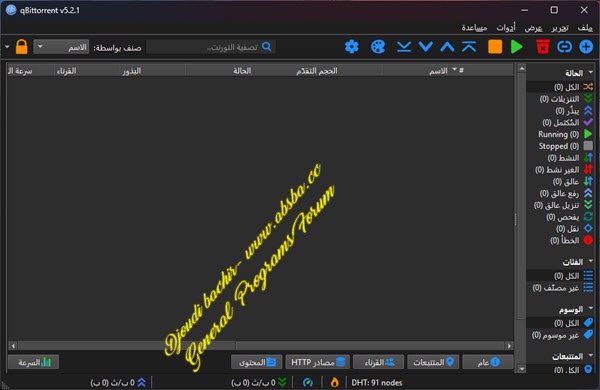600x390 pixels.
Task: Select تنزيل عالق (0) filter
Action: (563, 205)
